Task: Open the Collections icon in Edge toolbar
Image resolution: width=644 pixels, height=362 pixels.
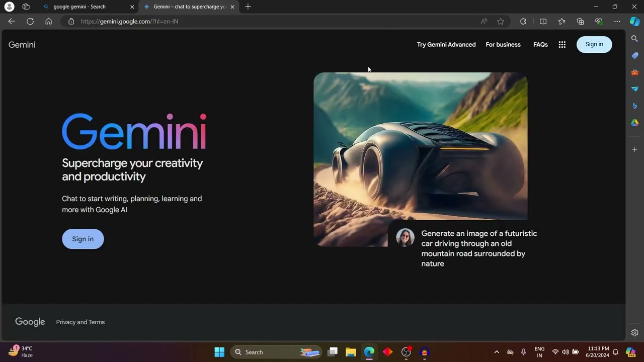Action: pos(580,21)
